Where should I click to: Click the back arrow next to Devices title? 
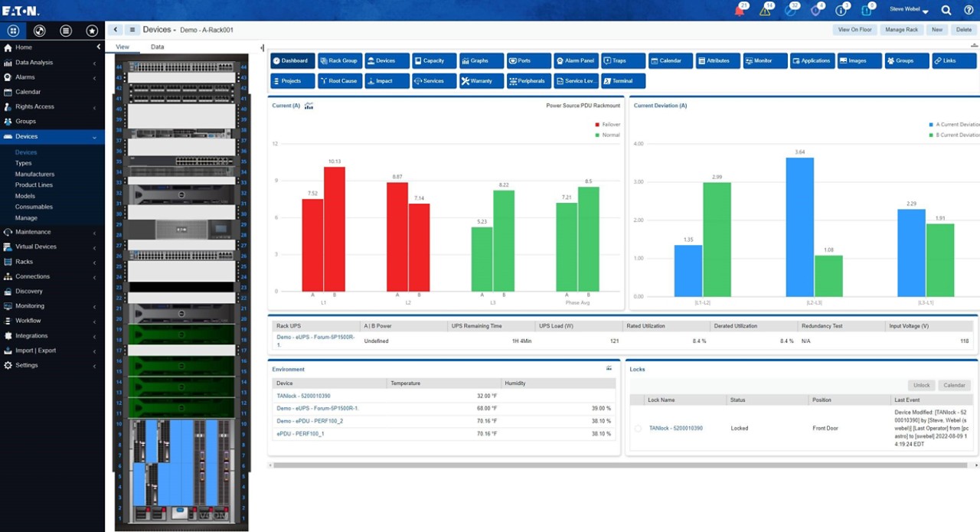(116, 30)
